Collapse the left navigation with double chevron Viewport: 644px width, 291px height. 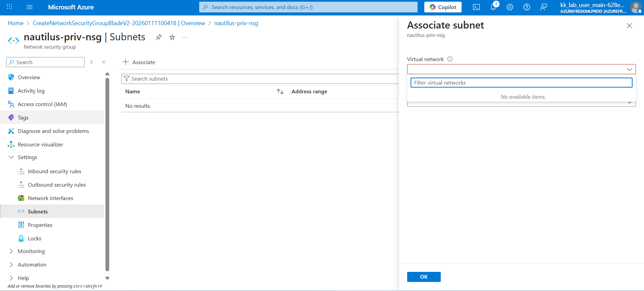[104, 62]
